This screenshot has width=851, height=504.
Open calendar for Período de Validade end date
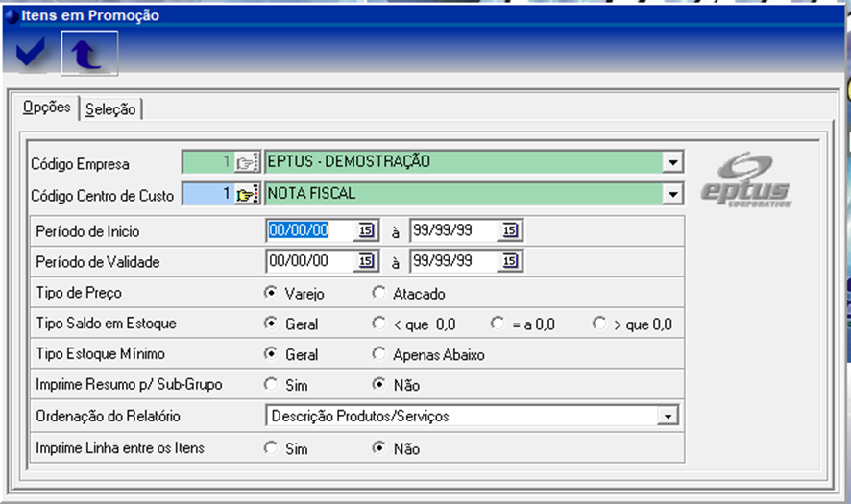click(x=510, y=261)
